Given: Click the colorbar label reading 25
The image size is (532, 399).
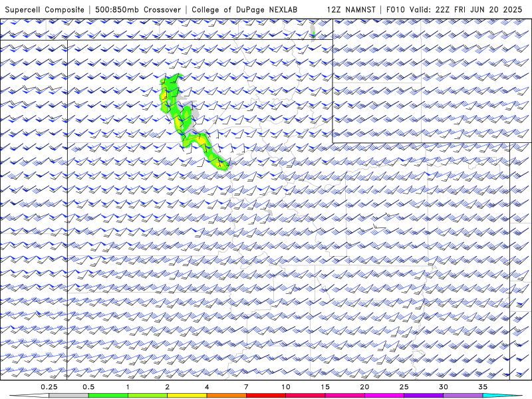Looking at the screenshot, I should tap(404, 387).
